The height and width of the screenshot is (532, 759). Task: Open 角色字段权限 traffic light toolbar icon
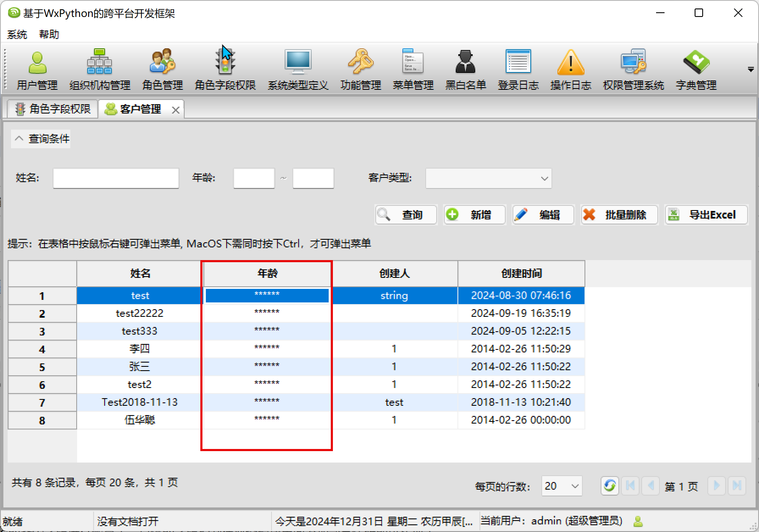[225, 70]
